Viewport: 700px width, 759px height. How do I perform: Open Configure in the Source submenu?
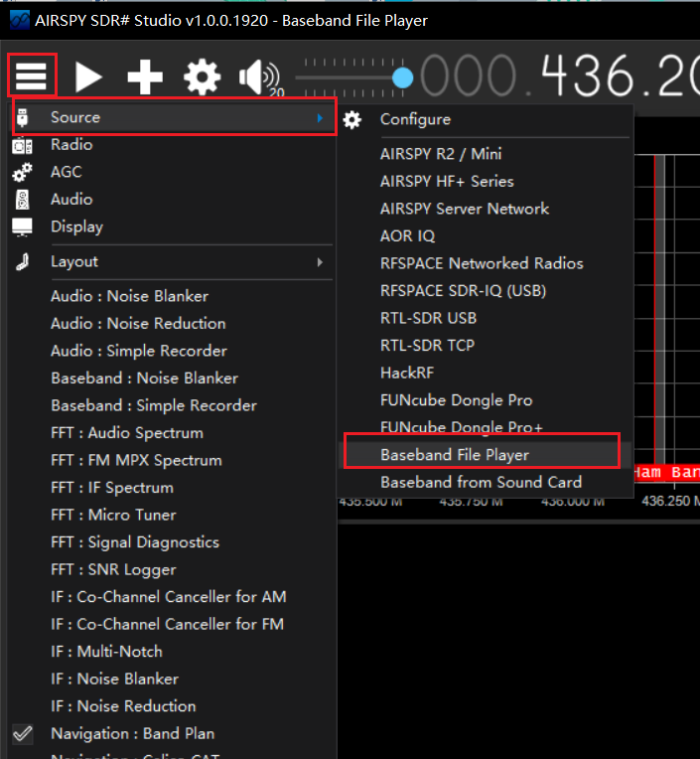(415, 119)
